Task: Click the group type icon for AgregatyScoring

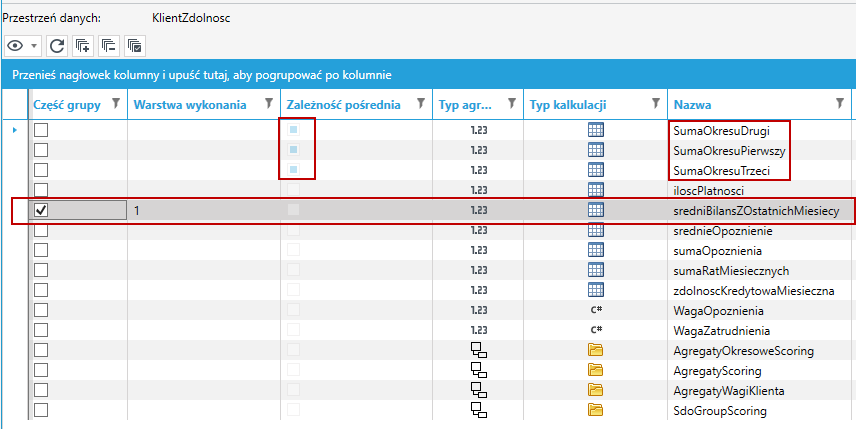Action: pyautogui.click(x=479, y=371)
